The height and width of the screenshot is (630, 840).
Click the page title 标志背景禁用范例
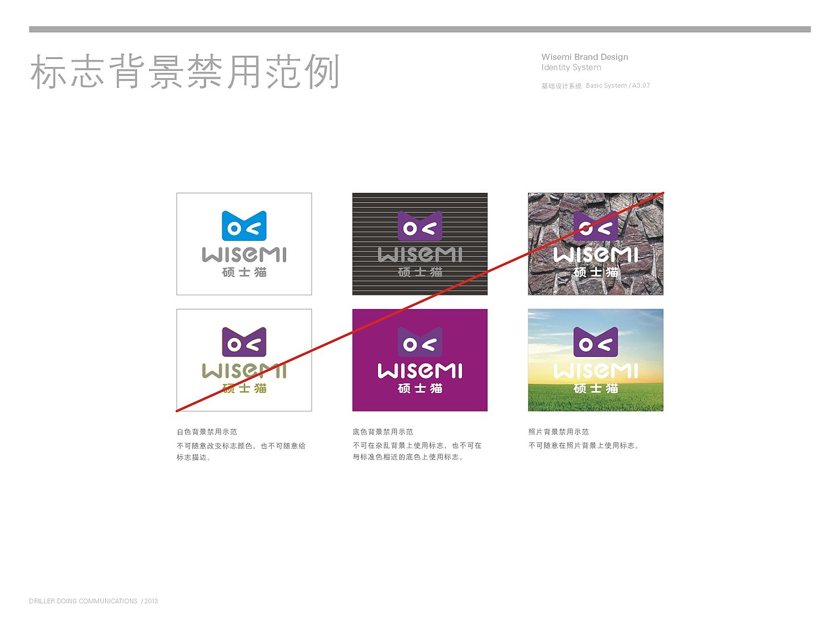(185, 72)
